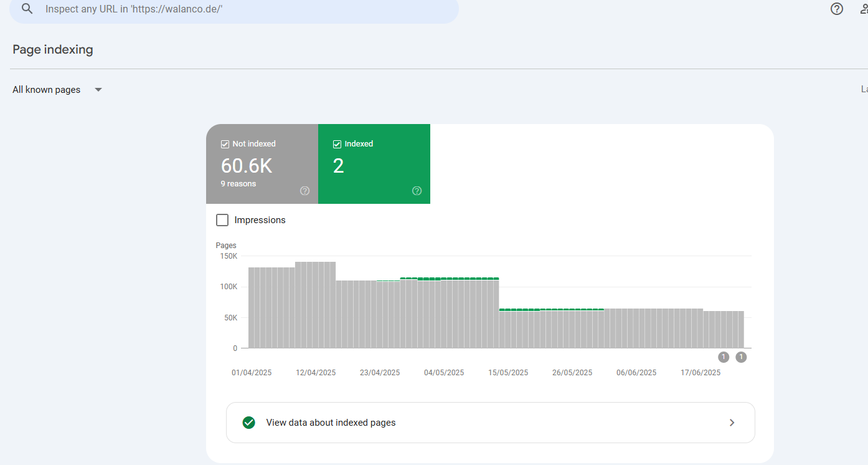Click the Page indexing heading
This screenshot has width=868, height=465.
tap(53, 50)
